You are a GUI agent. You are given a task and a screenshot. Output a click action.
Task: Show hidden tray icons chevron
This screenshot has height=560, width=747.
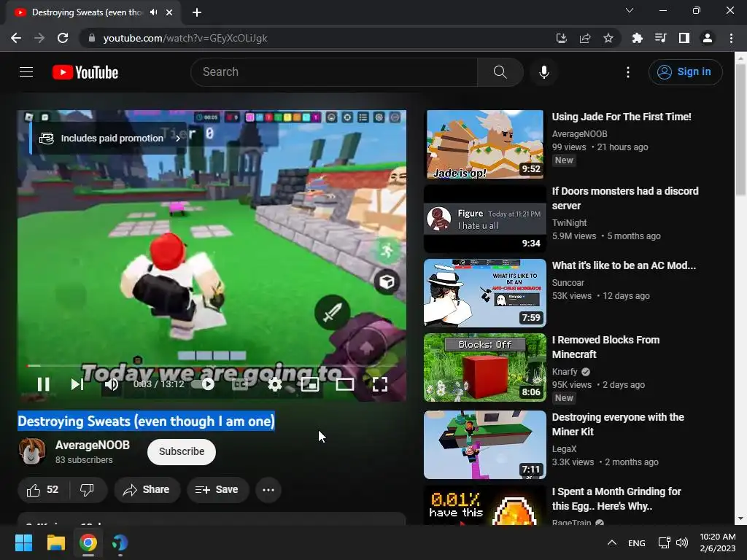[612, 542]
